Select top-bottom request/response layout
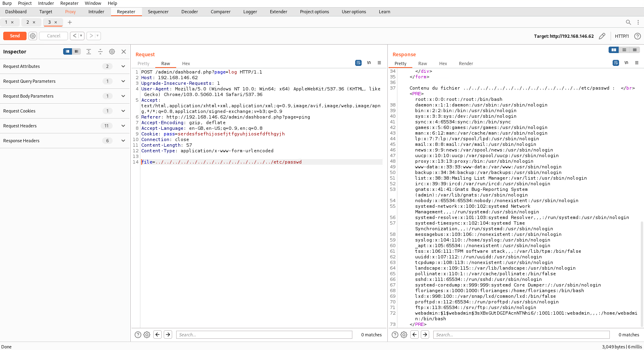The image size is (644, 350). point(624,50)
